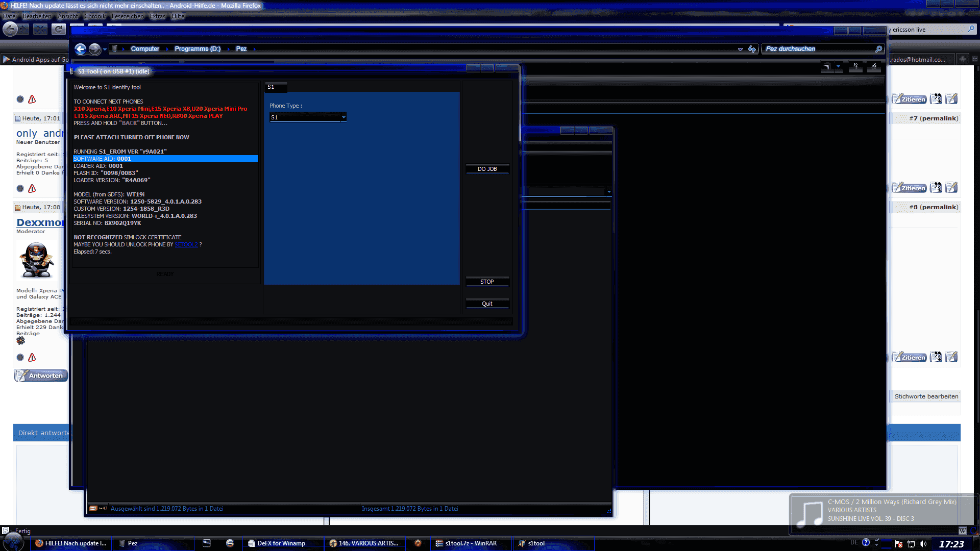
Task: Click the Dexxmor avatar image
Action: tap(36, 260)
